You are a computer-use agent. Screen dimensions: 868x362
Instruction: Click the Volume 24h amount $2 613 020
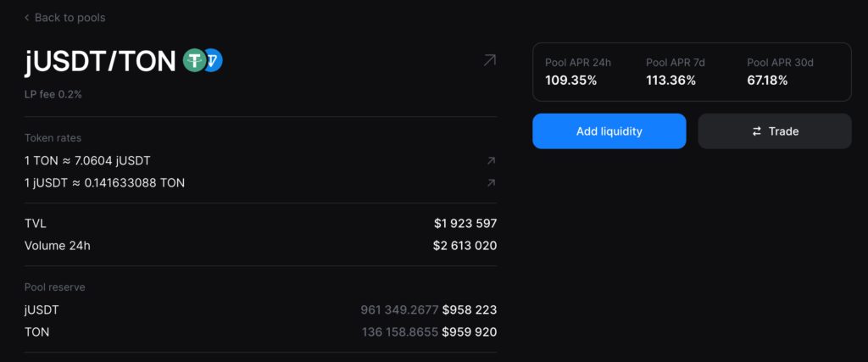click(x=465, y=246)
